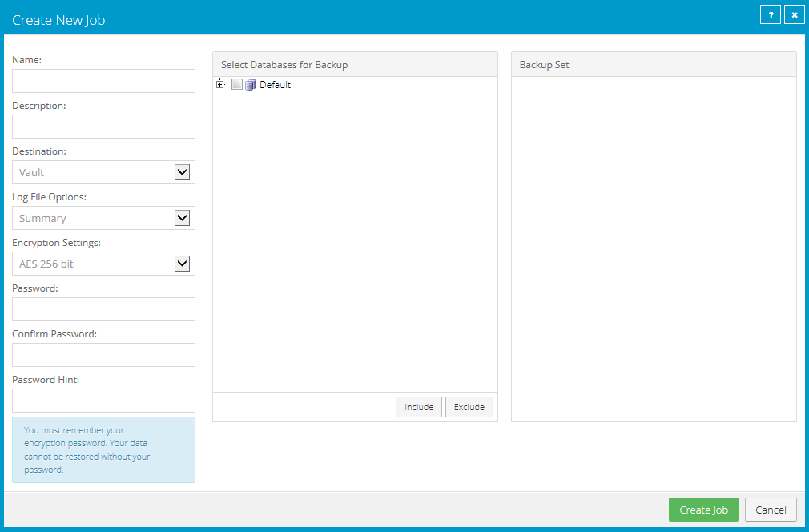This screenshot has width=809, height=532.
Task: Click inside the Password Hint field
Action: pyautogui.click(x=103, y=401)
